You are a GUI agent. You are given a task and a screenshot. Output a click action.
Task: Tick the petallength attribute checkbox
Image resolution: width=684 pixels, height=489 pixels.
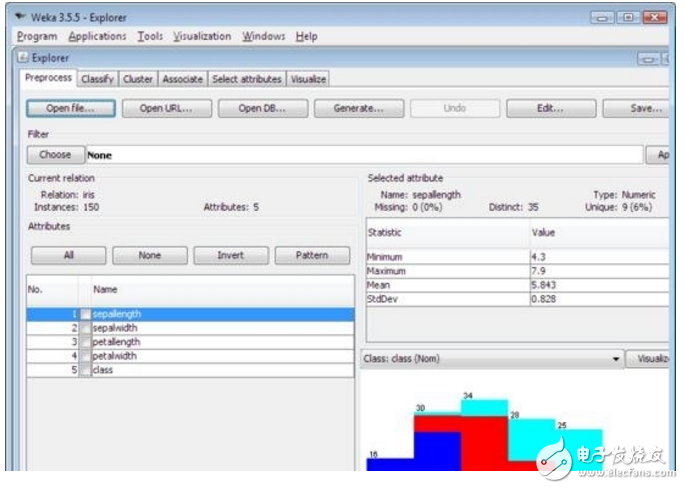(x=86, y=342)
